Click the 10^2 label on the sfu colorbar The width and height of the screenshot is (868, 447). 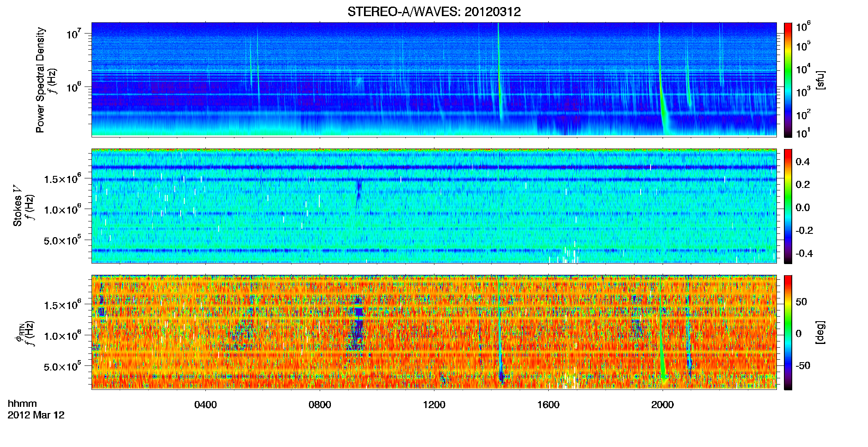(803, 115)
